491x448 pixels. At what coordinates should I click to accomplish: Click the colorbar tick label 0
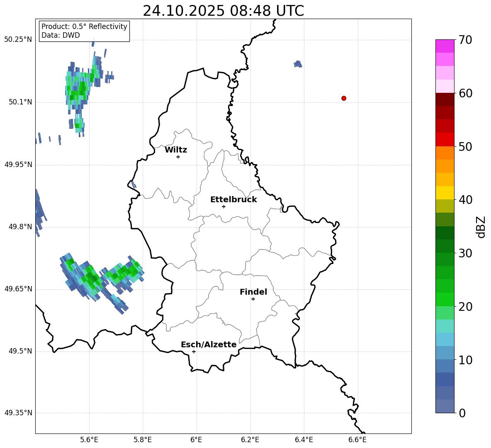point(462,413)
